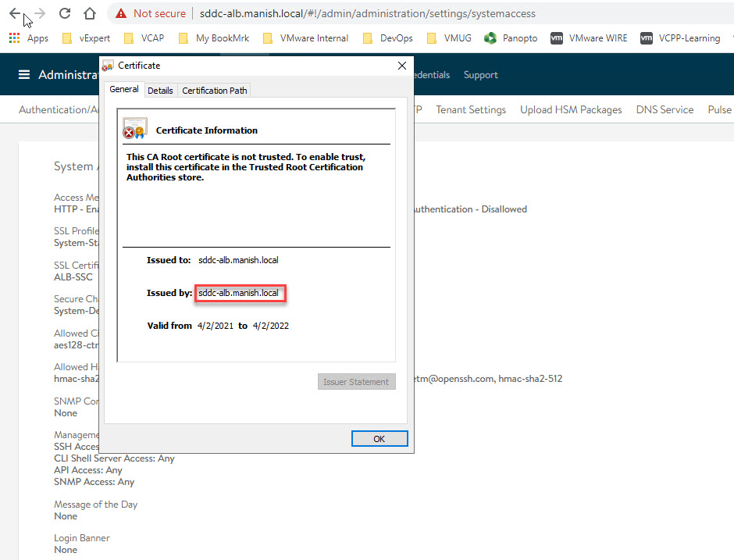Screen dimensions: 734x560
Task: Close the Certificate dialog
Action: tap(401, 66)
